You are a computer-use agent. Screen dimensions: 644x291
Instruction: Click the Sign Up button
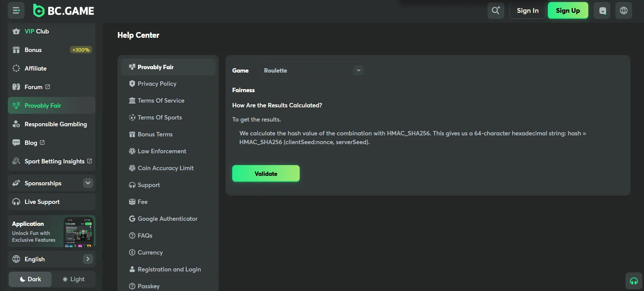click(x=568, y=11)
